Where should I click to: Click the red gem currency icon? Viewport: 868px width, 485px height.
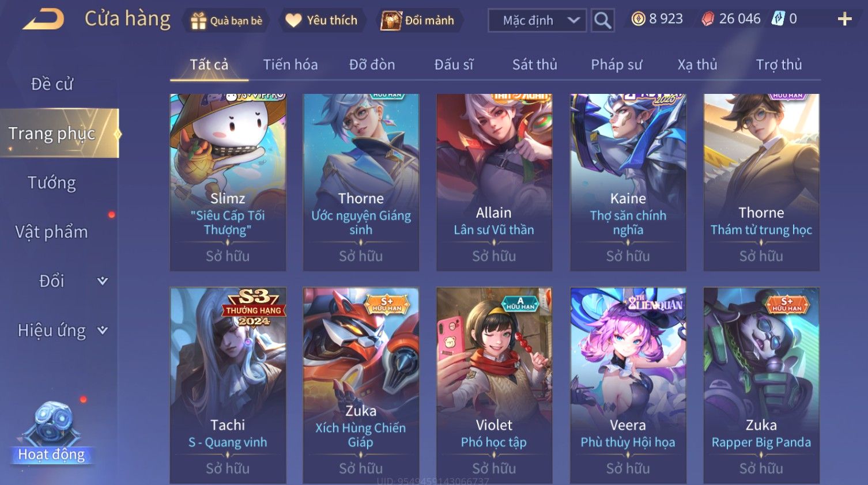click(708, 19)
